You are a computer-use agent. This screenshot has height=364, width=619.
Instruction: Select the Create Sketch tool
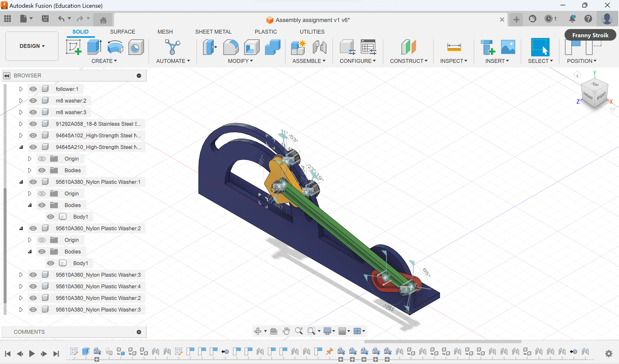[x=74, y=47]
